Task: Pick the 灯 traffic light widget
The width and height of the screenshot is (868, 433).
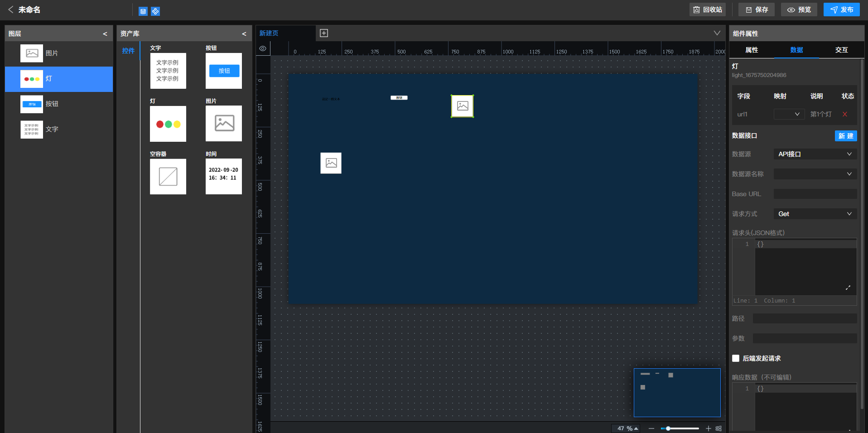Action: 168,124
